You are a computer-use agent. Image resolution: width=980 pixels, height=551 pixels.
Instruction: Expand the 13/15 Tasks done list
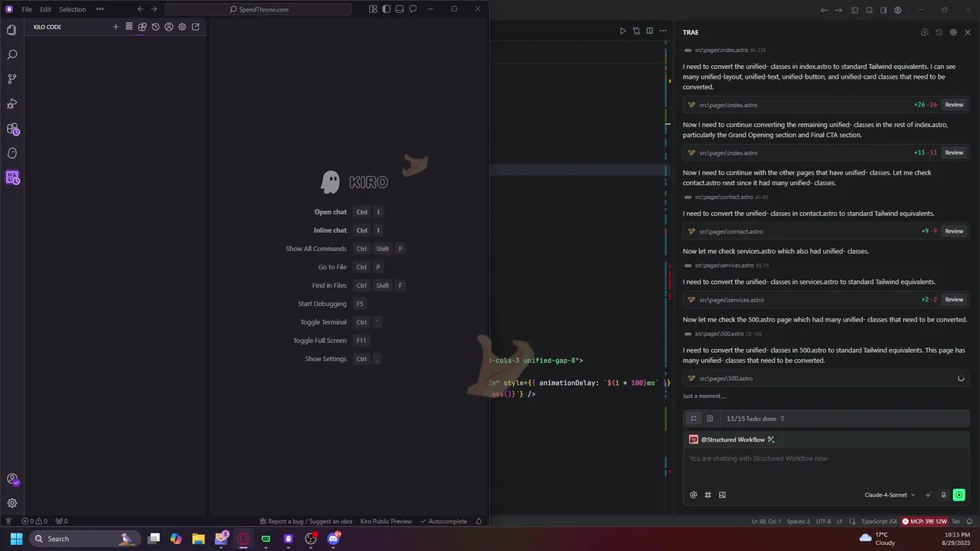[x=755, y=419]
